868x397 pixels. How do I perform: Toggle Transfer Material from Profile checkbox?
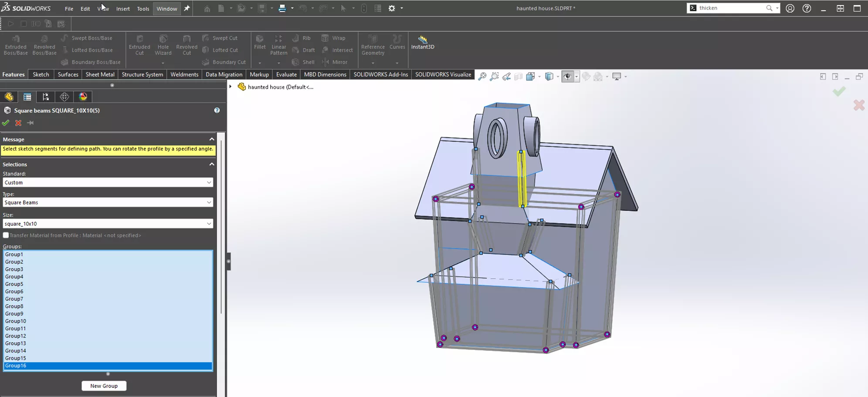coord(6,236)
